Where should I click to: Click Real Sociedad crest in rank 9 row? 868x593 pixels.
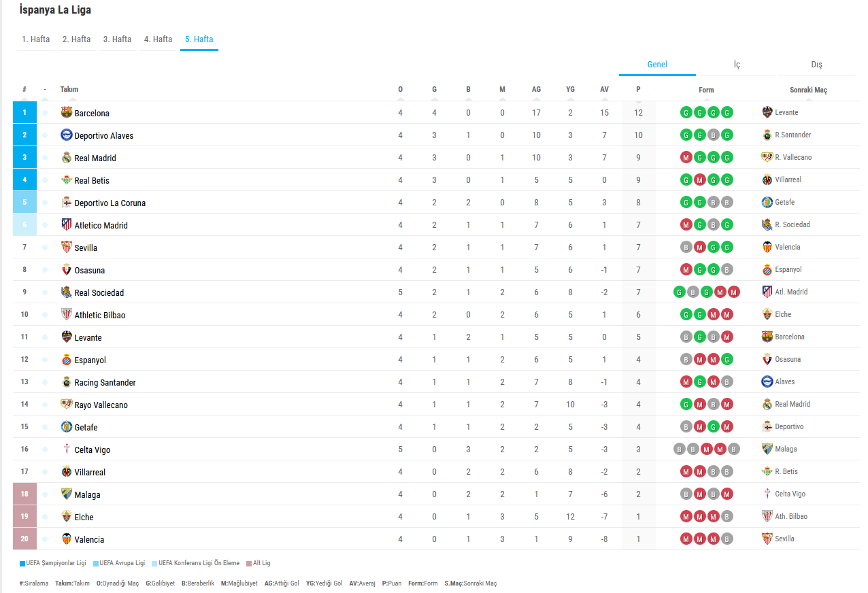coord(66,292)
